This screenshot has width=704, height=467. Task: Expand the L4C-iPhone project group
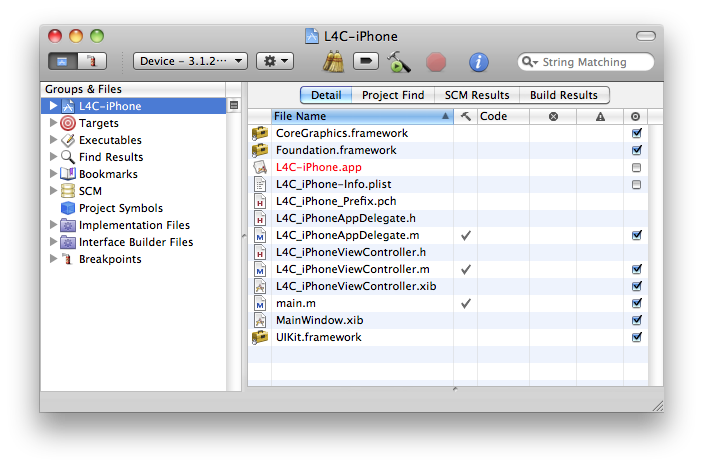click(x=53, y=106)
